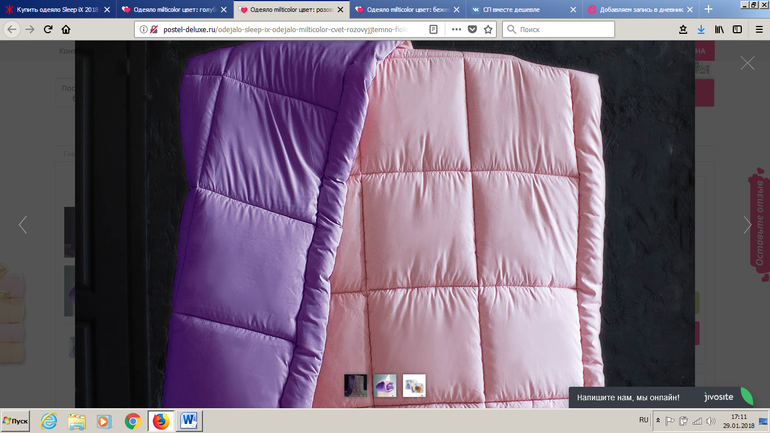This screenshot has height=433, width=770.
Task: Open the jivosite online chat widget
Action: pyautogui.click(x=662, y=396)
